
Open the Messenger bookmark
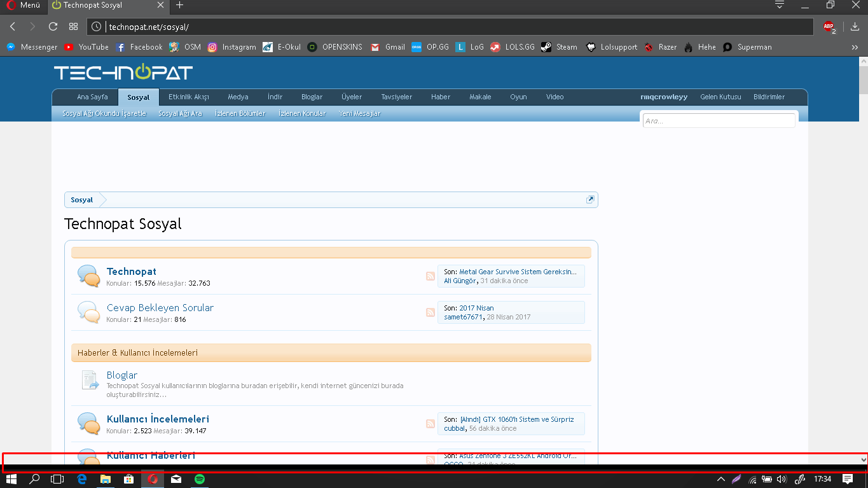(x=32, y=47)
